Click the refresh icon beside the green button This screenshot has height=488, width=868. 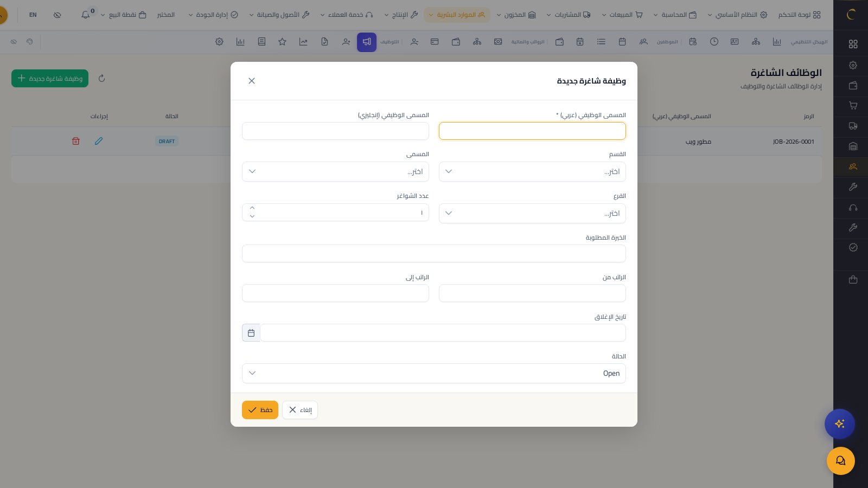pos(101,79)
